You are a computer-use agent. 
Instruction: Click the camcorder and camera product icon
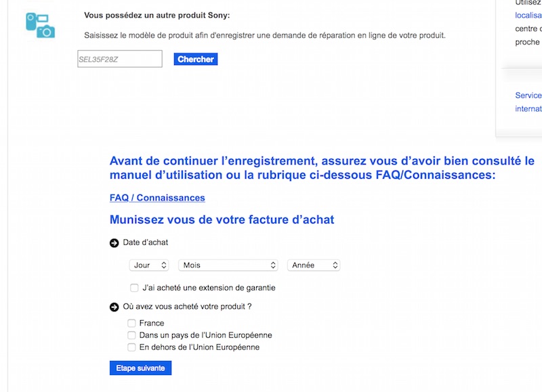click(41, 25)
